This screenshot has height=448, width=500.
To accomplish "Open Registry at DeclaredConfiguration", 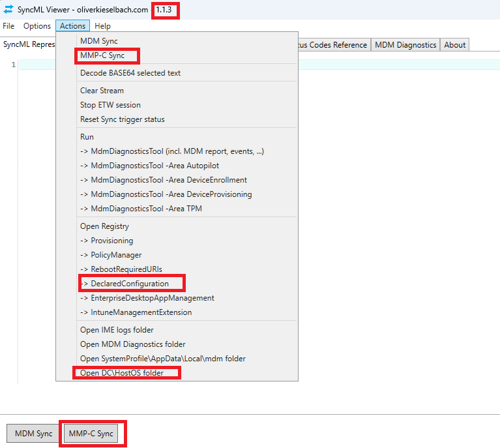I will (177, 284).
